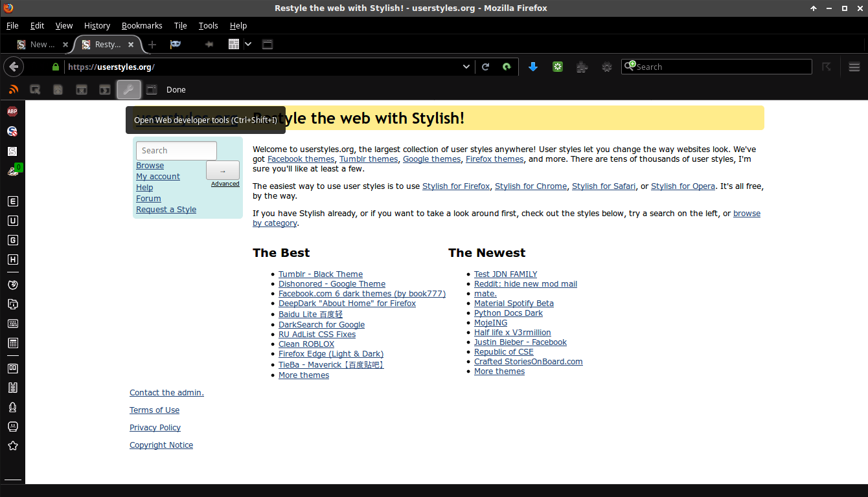This screenshot has width=868, height=497.
Task: Click the gray gear icon in navigation bar
Action: coord(607,67)
